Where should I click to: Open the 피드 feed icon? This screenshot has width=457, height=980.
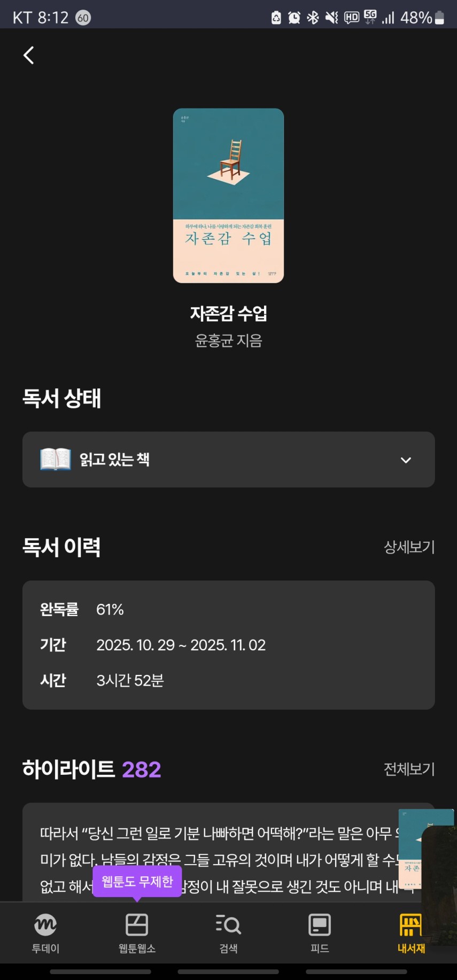320,926
